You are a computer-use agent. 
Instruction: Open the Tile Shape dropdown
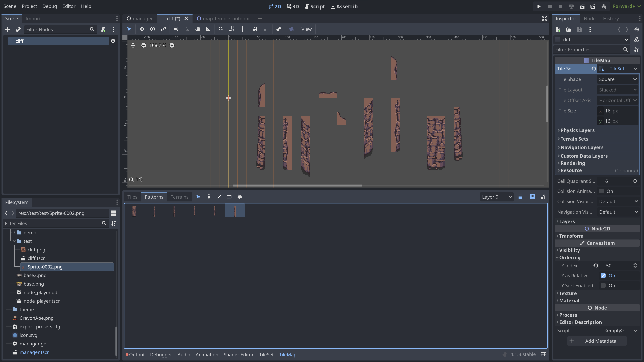[x=618, y=79]
